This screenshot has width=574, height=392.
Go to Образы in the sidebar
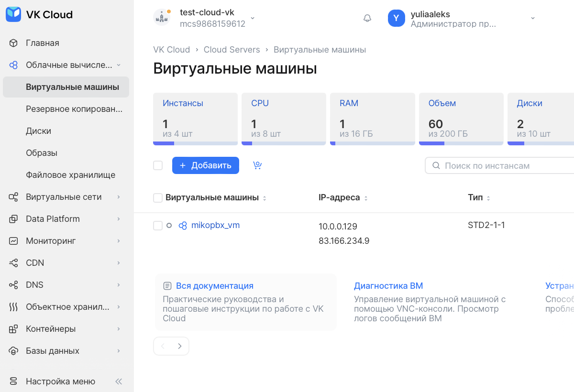[x=42, y=153]
